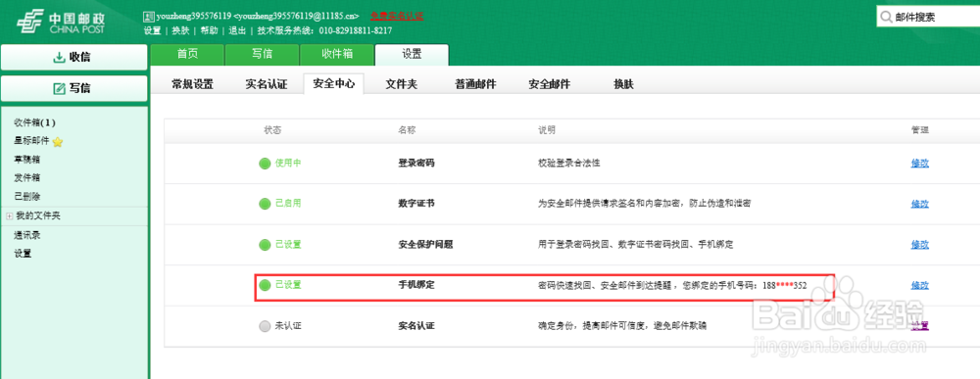Click the red 免费实名认证 link in header

point(396,17)
